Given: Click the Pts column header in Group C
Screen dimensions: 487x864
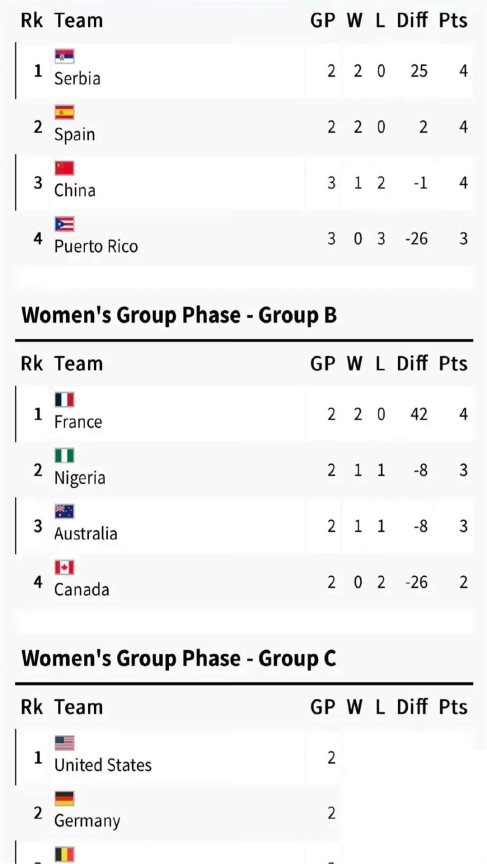Looking at the screenshot, I should 453,707.
